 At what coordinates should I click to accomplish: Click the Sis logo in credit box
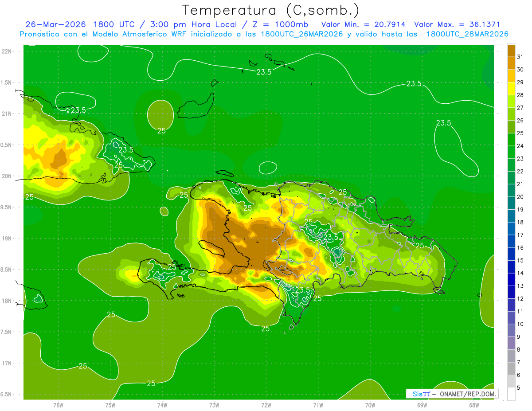418,394
